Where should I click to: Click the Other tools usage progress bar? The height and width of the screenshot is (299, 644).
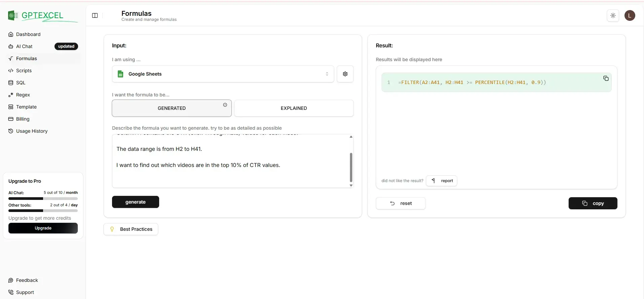[43, 211]
